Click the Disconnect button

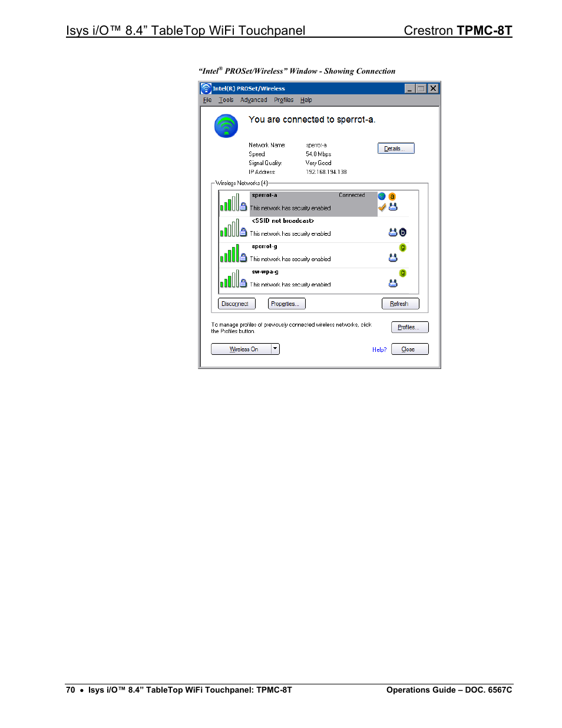click(237, 304)
